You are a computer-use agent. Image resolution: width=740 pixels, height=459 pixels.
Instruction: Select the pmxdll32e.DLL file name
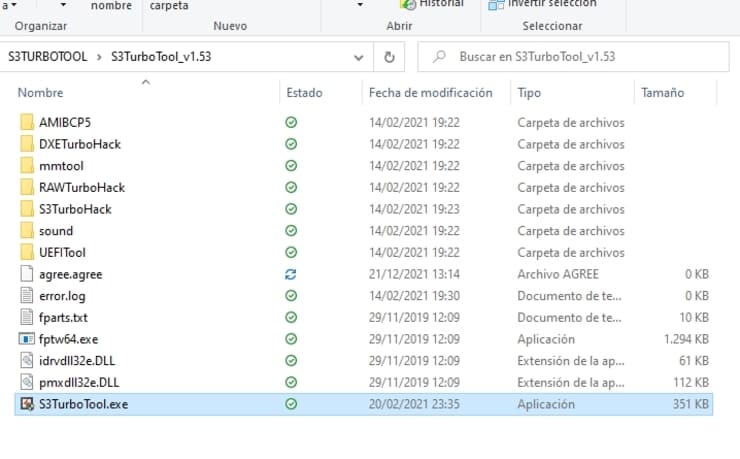coord(79,382)
